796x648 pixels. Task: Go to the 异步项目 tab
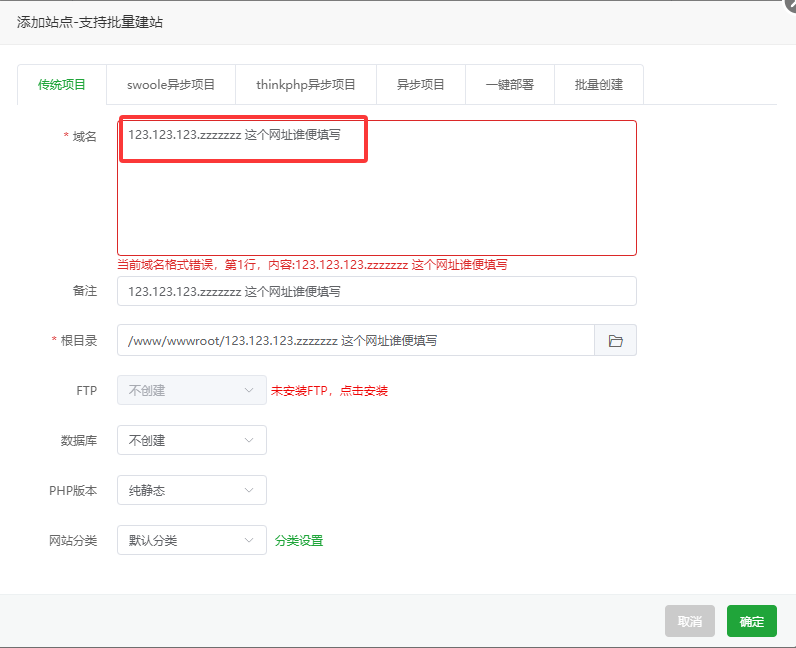(420, 85)
